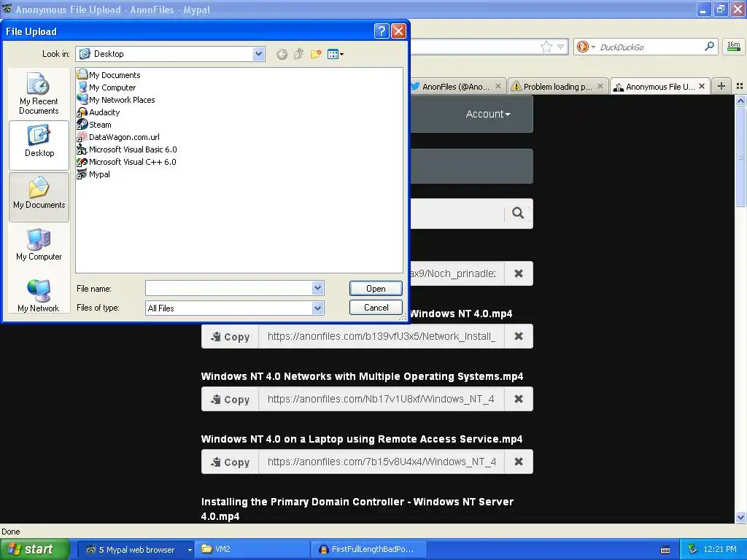Viewport: 747px width, 560px height.
Task: Open the DuckDuckGo search engine selector
Action: (x=586, y=47)
